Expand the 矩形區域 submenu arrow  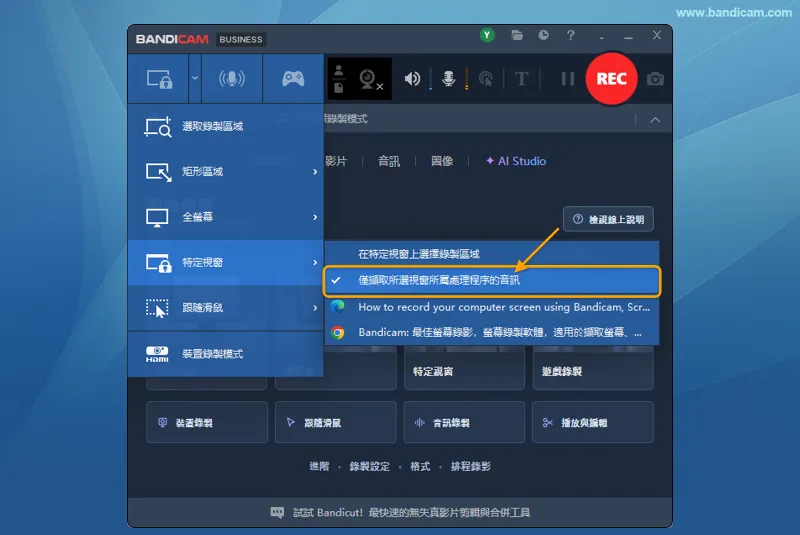click(x=315, y=172)
